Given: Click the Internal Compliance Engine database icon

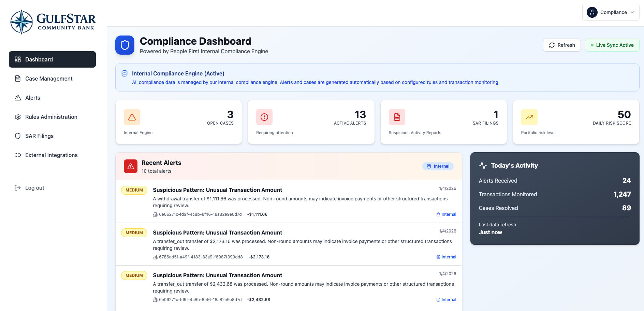Looking at the screenshot, I should click(x=125, y=73).
